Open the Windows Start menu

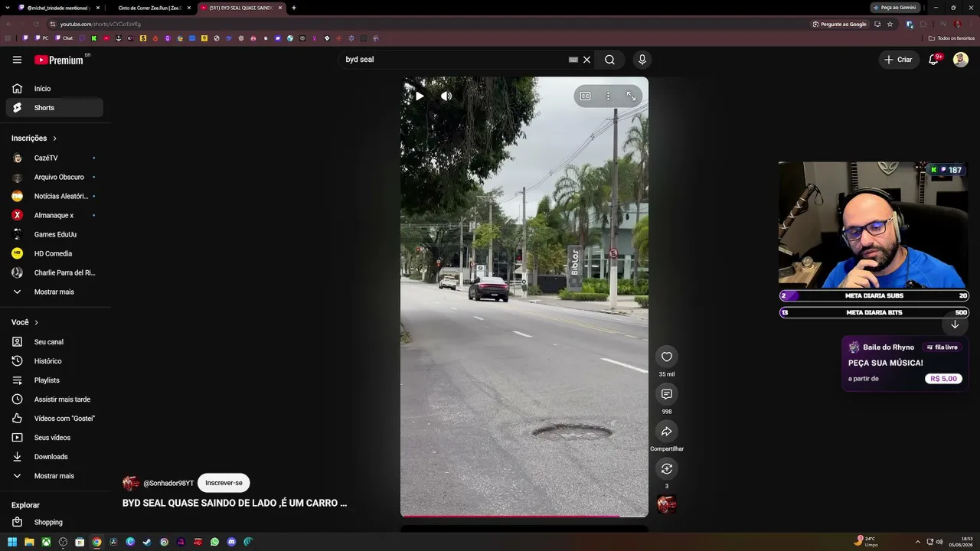(x=12, y=542)
